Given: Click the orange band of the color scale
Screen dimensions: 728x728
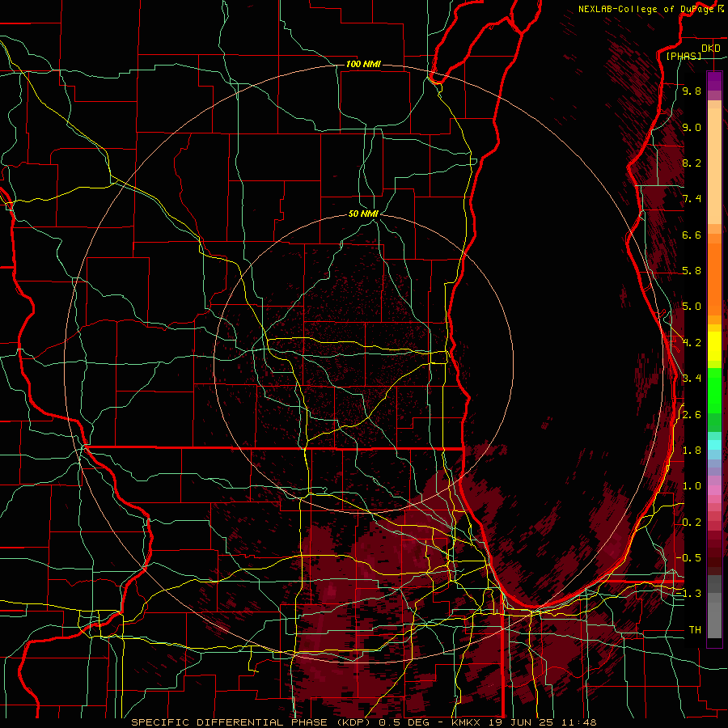Looking at the screenshot, I should 714,278.
